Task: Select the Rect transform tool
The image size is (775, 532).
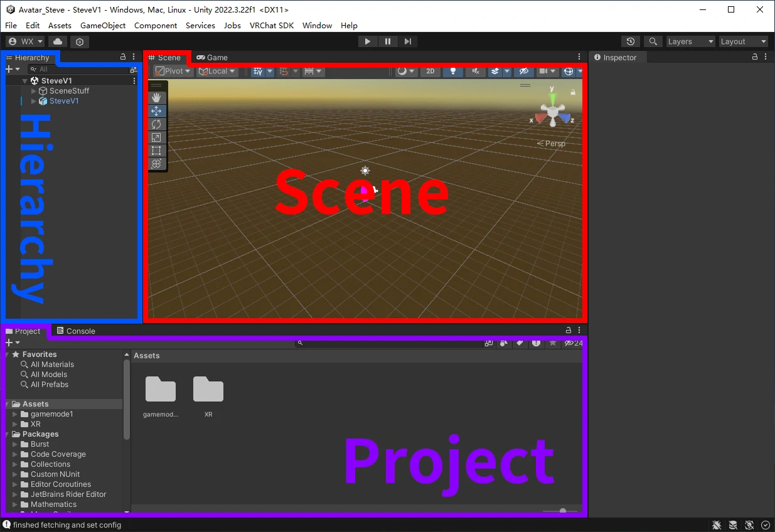Action: tap(156, 151)
